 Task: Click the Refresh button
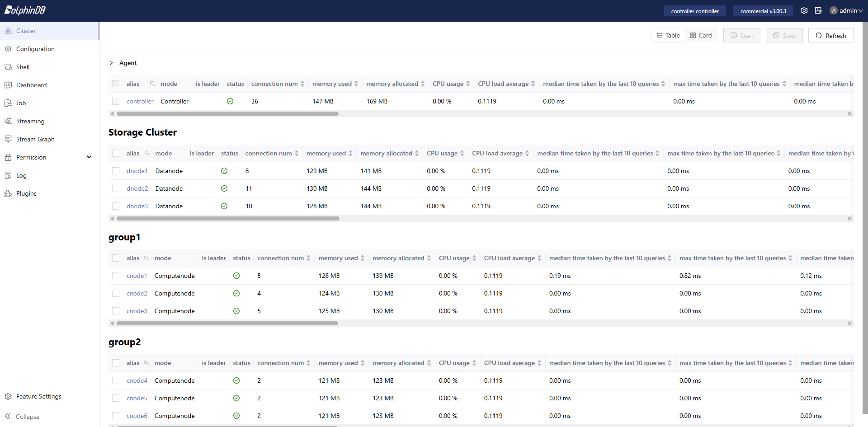click(x=830, y=35)
